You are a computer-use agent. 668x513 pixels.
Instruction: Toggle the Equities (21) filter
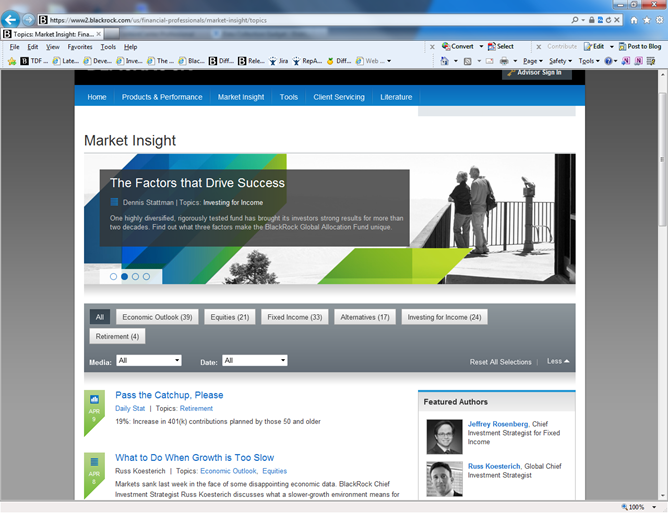click(x=230, y=317)
